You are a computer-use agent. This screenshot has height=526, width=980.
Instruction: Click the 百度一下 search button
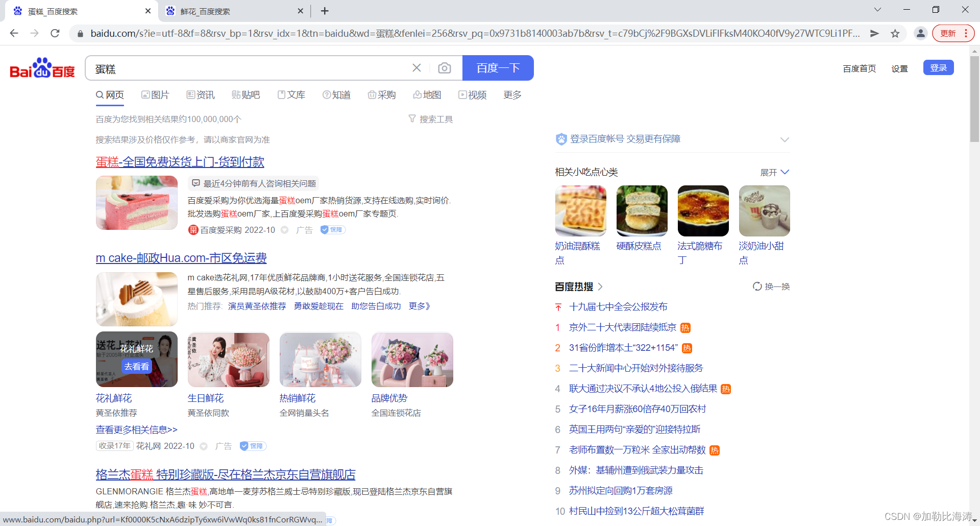point(498,68)
